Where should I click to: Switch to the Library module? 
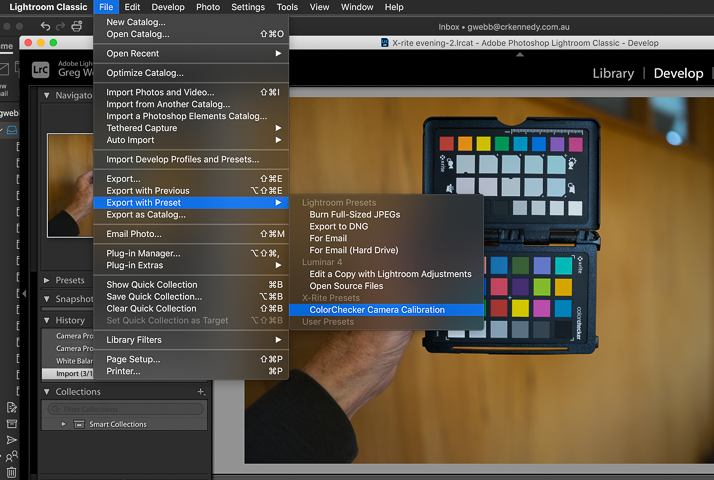click(x=613, y=73)
